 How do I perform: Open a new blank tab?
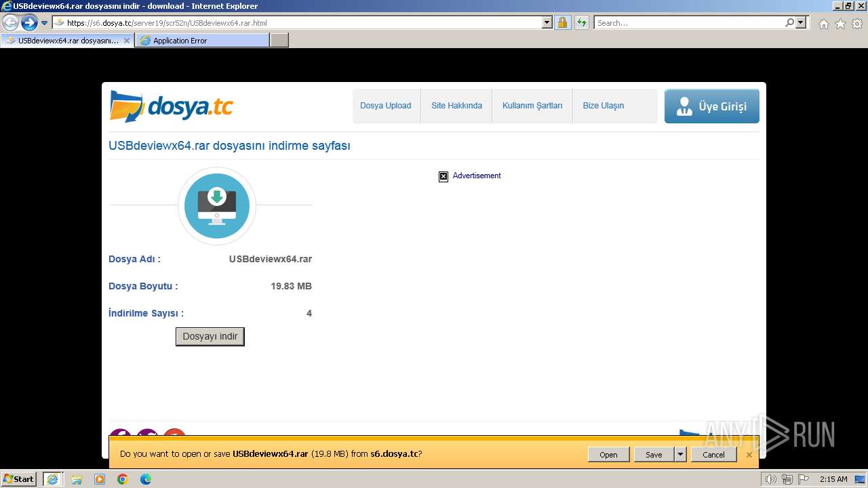(x=279, y=41)
